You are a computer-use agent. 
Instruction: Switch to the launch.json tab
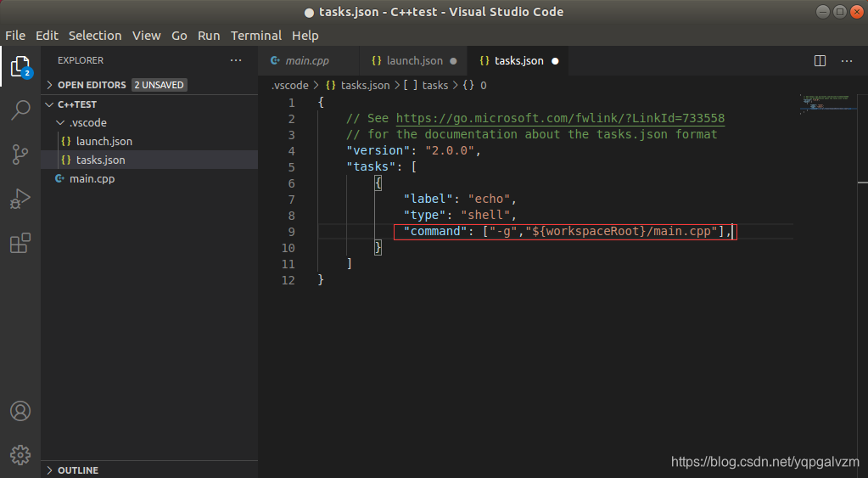tap(414, 61)
